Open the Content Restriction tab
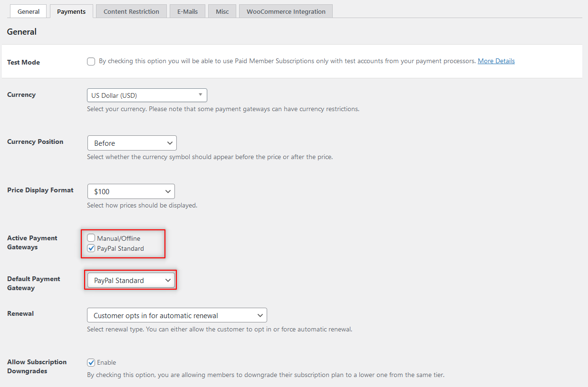 point(131,11)
